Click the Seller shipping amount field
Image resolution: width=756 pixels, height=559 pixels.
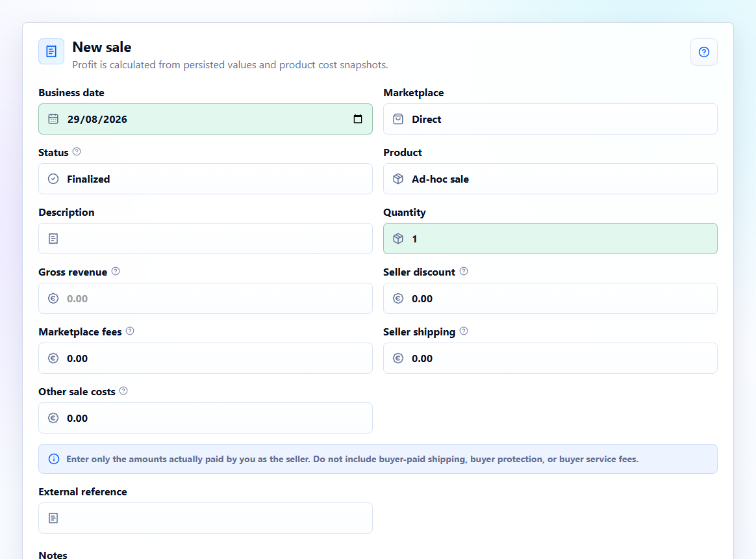pyautogui.click(x=550, y=358)
